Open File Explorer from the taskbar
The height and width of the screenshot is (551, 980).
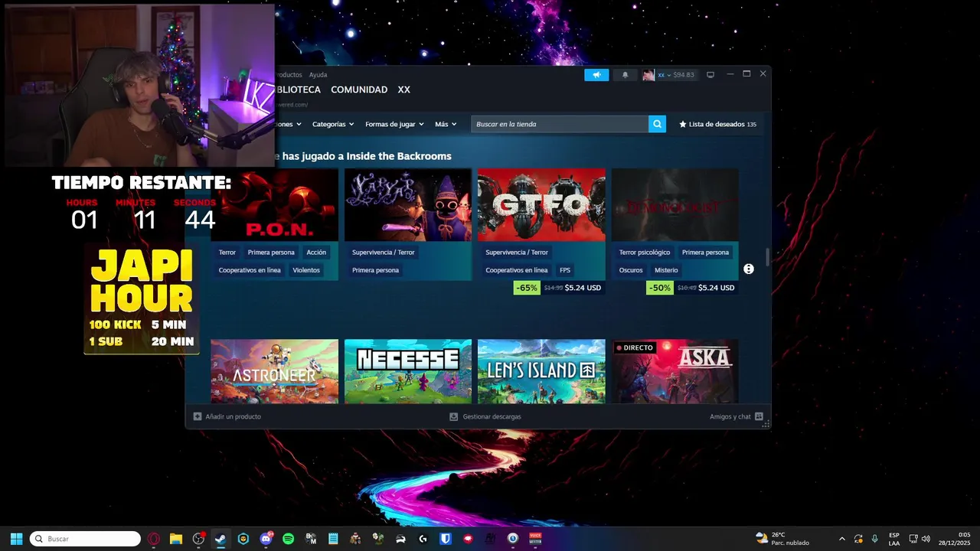coord(176,539)
